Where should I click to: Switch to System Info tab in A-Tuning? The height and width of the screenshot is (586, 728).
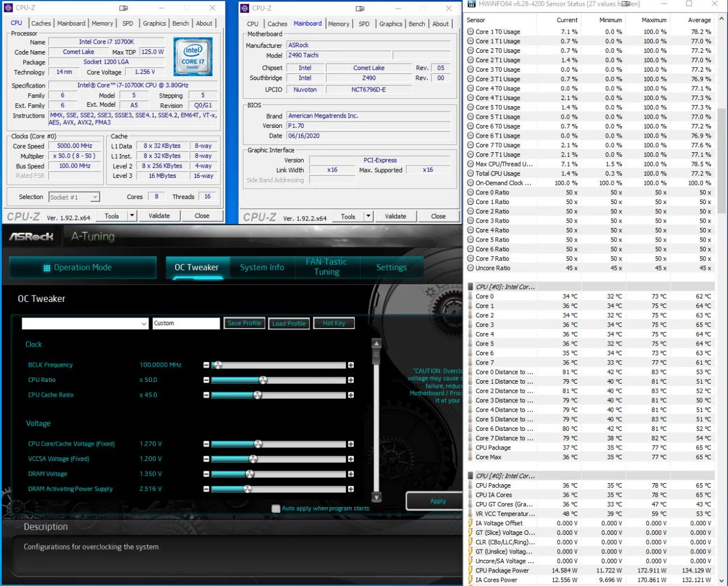coord(262,268)
